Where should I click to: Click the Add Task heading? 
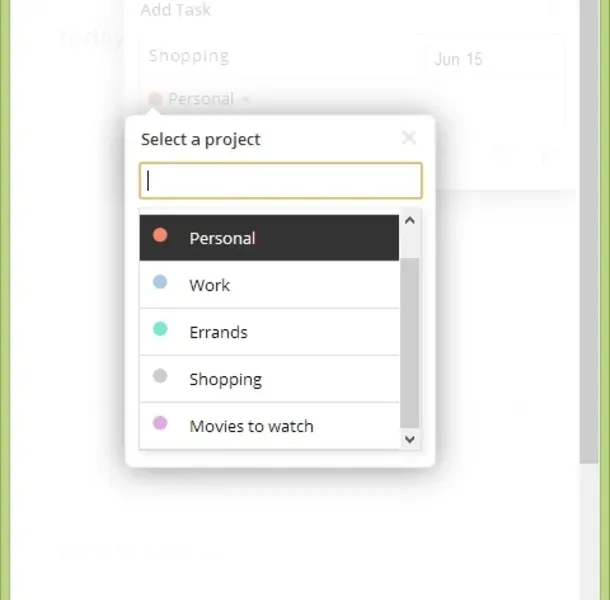[176, 10]
